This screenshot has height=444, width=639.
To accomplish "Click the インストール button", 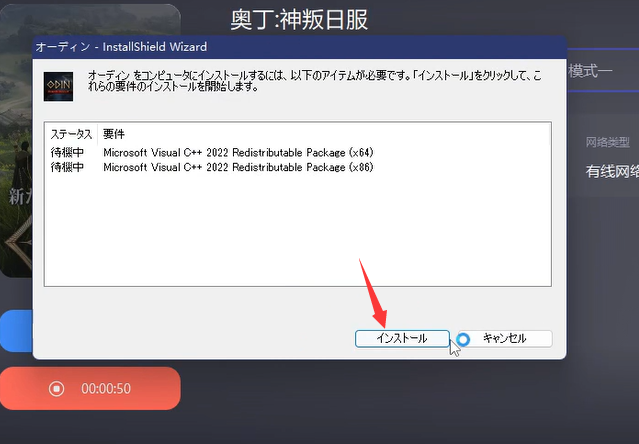I will [402, 338].
